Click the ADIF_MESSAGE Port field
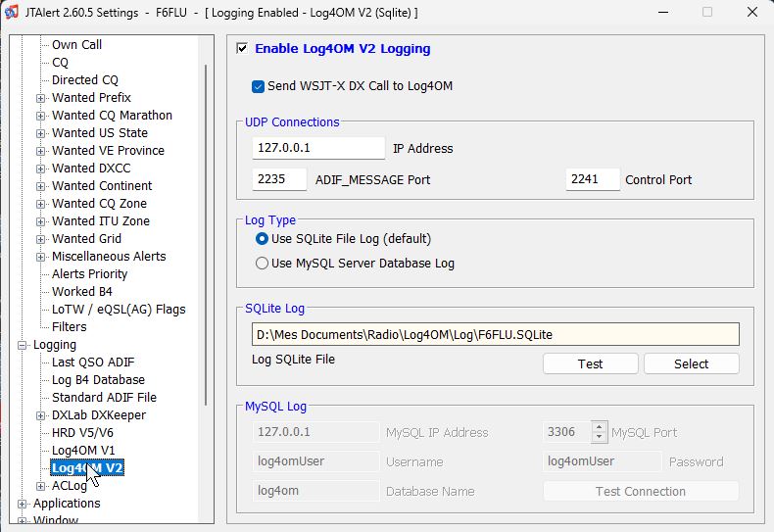Screen dimensions: 774x532 click(x=279, y=179)
